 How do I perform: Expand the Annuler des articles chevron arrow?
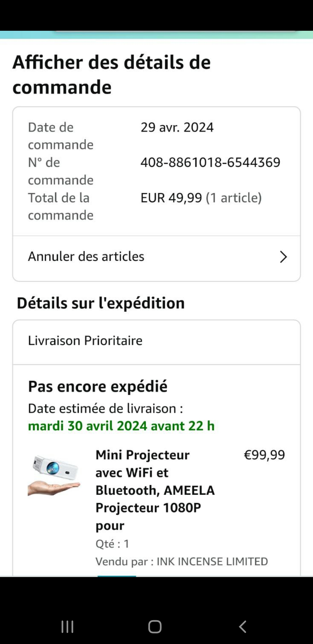point(283,257)
